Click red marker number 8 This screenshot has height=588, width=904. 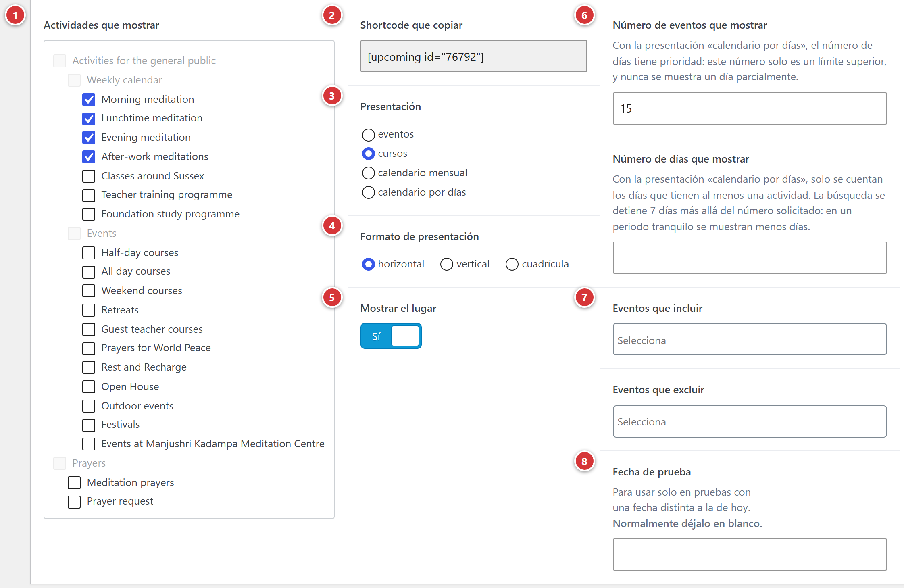point(584,461)
